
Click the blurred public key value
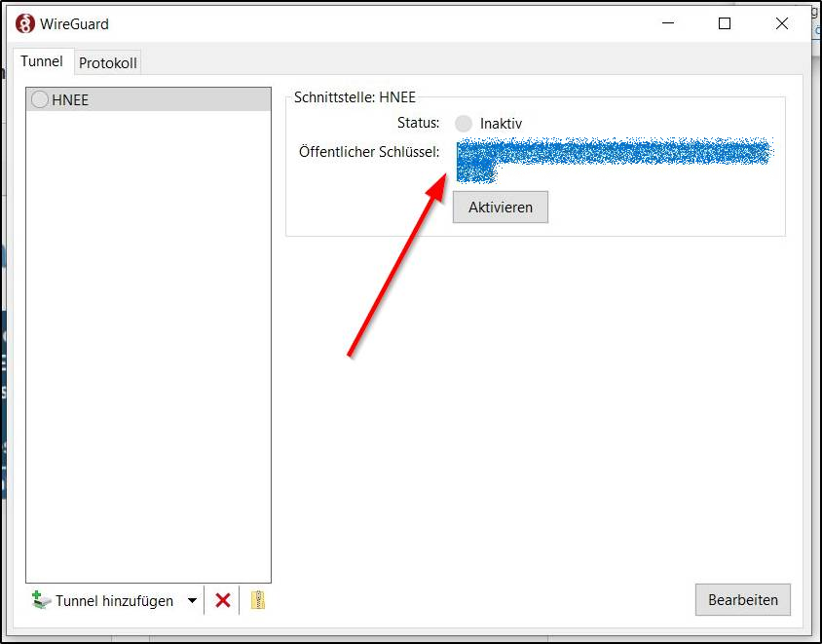(614, 154)
